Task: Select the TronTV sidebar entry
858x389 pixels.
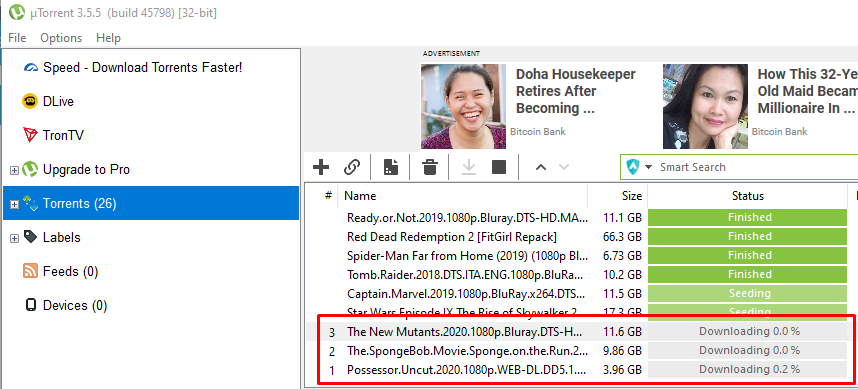Action: pyautogui.click(x=63, y=136)
